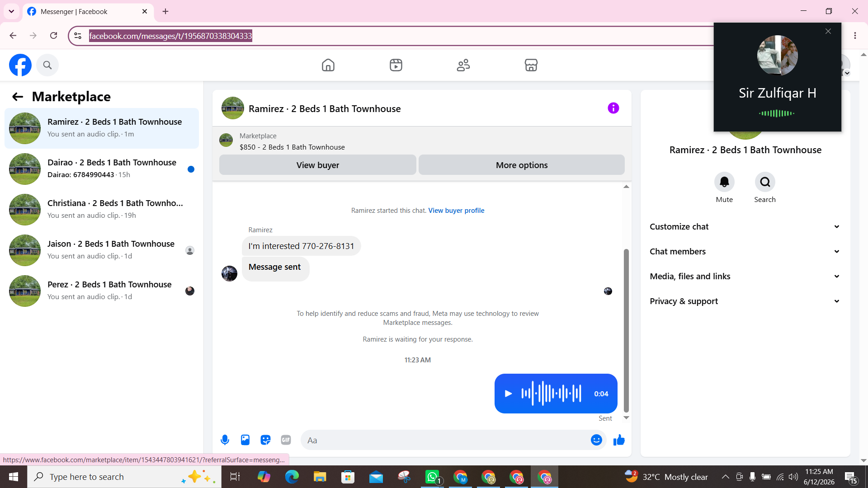This screenshot has height=488, width=868.
Task: Open the browser tab search dropdown
Action: [x=11, y=11]
